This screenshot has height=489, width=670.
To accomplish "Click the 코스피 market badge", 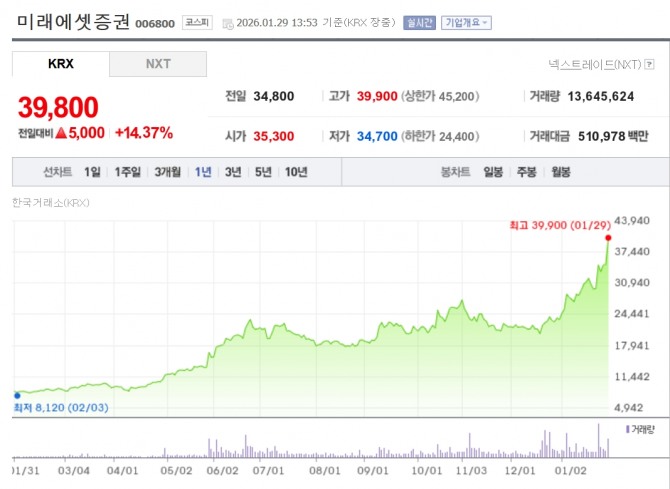I will pyautogui.click(x=196, y=23).
